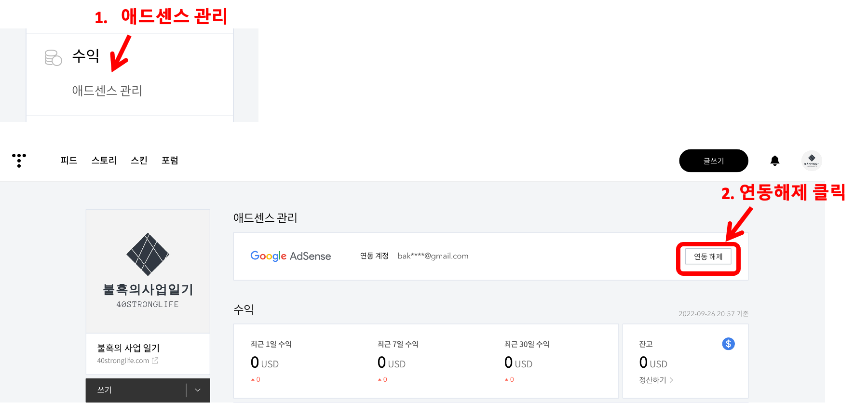This screenshot has width=868, height=403.
Task: Open the 40stronglife.com blog link
Action: point(123,361)
